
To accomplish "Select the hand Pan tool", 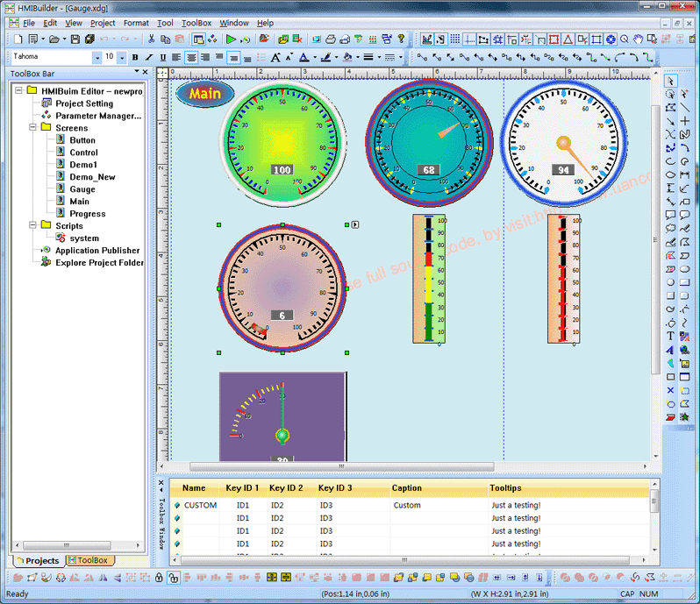I will 639,39.
